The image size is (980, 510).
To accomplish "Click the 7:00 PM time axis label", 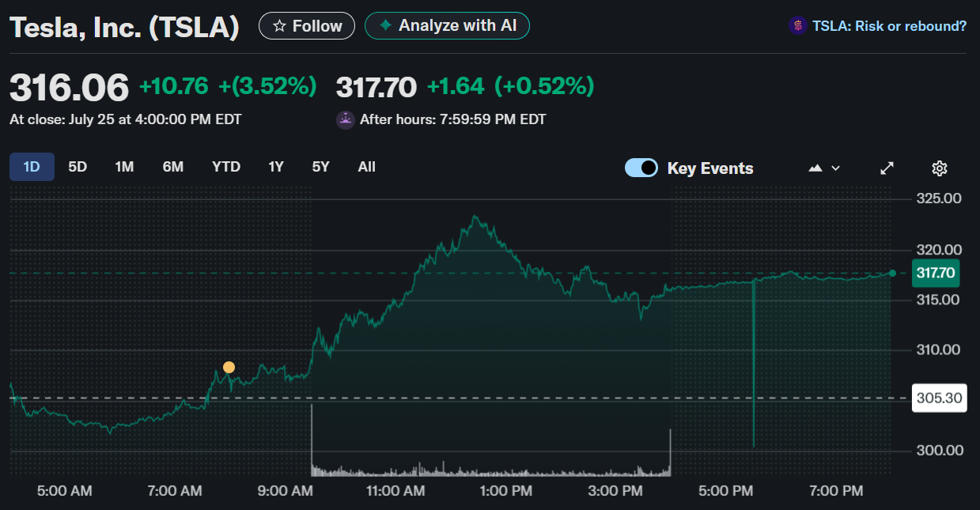I will pos(835,491).
